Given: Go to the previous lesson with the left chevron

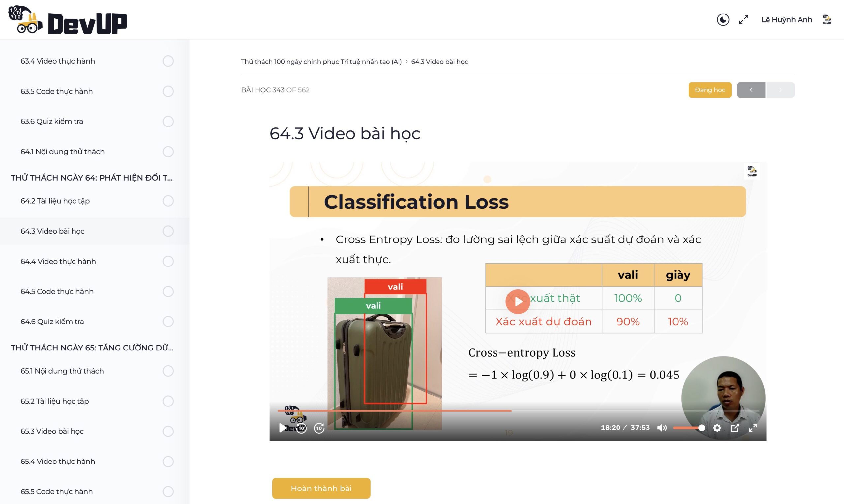Looking at the screenshot, I should 751,90.
